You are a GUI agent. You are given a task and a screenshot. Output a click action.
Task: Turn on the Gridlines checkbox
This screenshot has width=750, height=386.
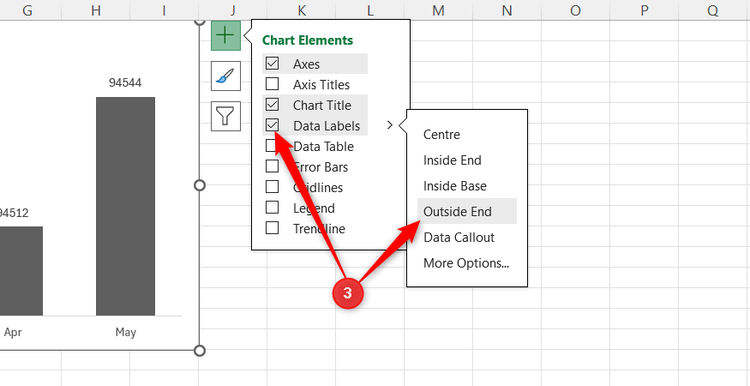(272, 187)
